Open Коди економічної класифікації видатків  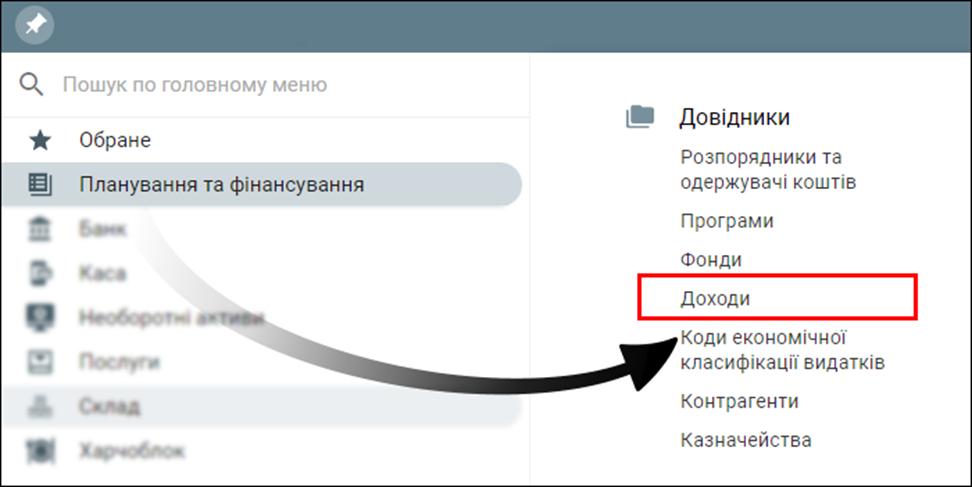point(781,349)
